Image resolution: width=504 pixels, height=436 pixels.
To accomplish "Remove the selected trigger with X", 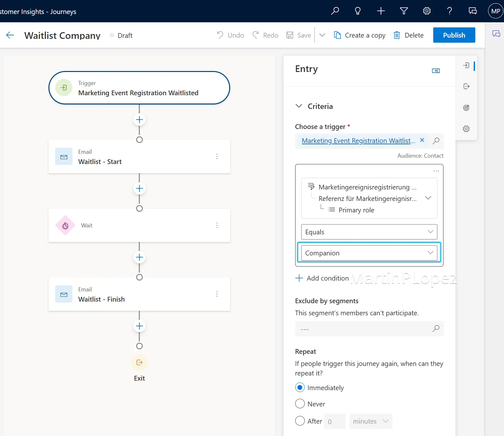I will click(422, 140).
